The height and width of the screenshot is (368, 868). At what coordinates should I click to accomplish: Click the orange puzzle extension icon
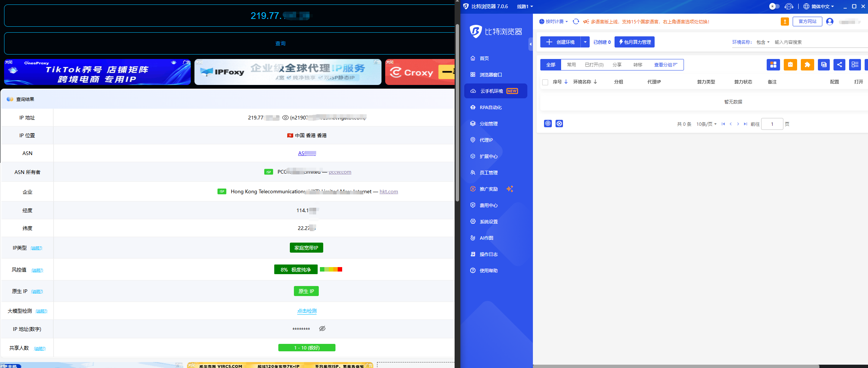pyautogui.click(x=807, y=65)
